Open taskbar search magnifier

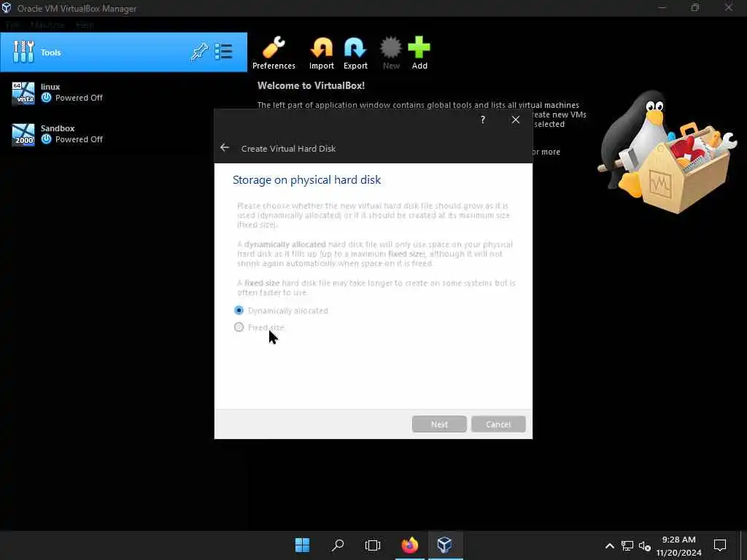click(x=338, y=545)
